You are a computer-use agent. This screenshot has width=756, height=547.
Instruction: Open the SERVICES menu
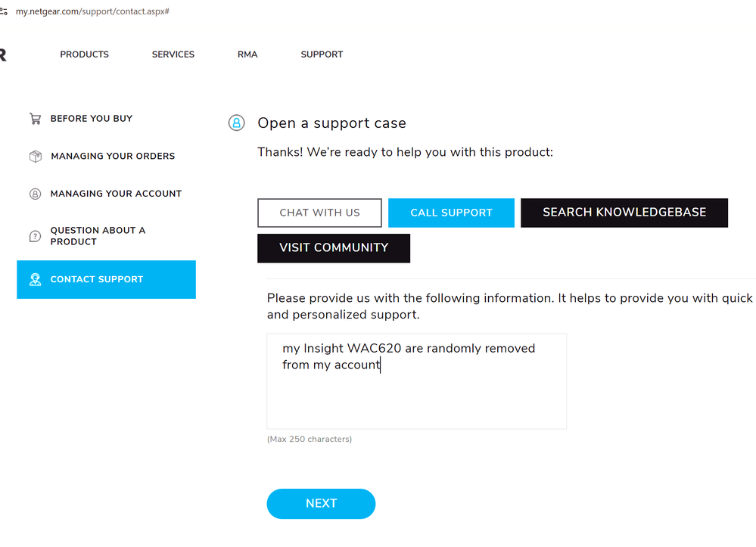(173, 54)
